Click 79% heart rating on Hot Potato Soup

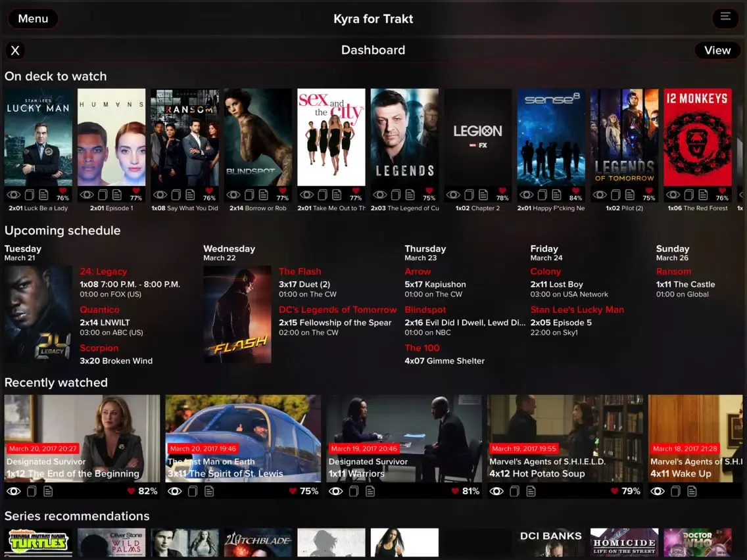coord(626,491)
